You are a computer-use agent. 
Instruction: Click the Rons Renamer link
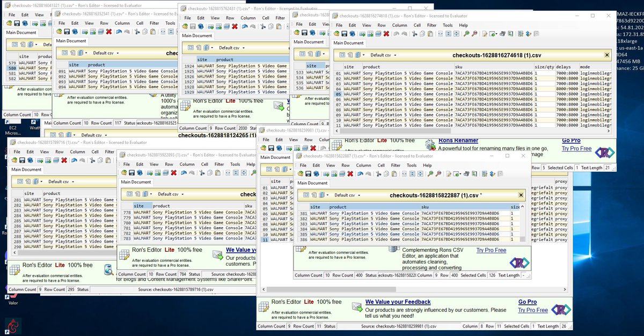click(x=458, y=140)
